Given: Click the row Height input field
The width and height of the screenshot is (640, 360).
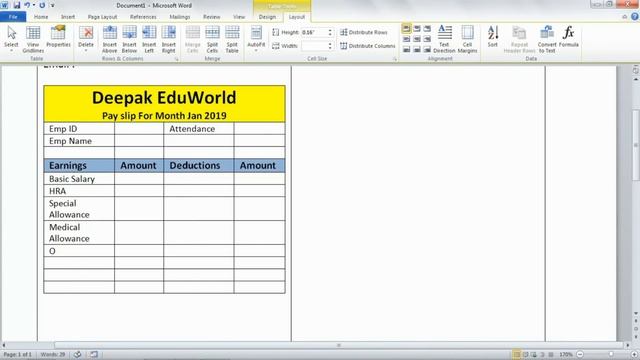Looking at the screenshot, I should click(x=313, y=32).
